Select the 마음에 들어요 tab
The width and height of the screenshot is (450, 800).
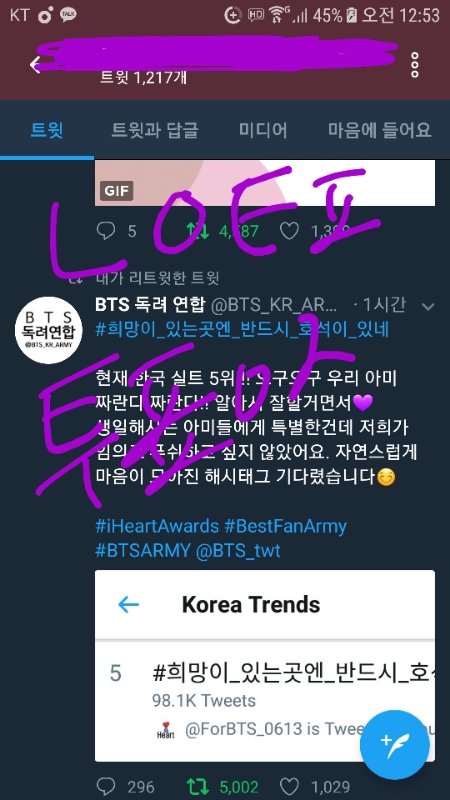(x=380, y=130)
